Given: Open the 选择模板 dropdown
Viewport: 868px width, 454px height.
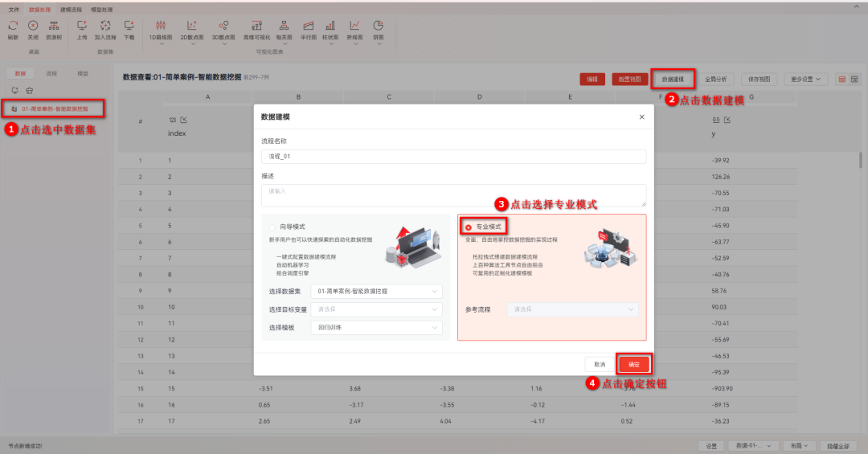Looking at the screenshot, I should click(x=376, y=328).
